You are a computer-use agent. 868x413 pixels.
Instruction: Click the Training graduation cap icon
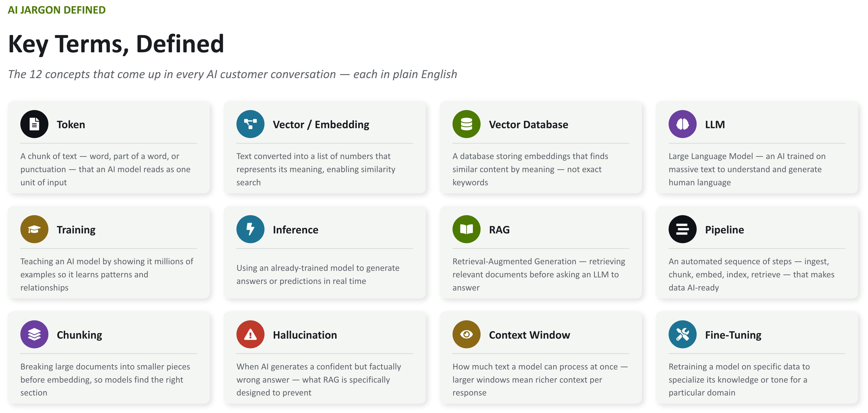point(34,229)
